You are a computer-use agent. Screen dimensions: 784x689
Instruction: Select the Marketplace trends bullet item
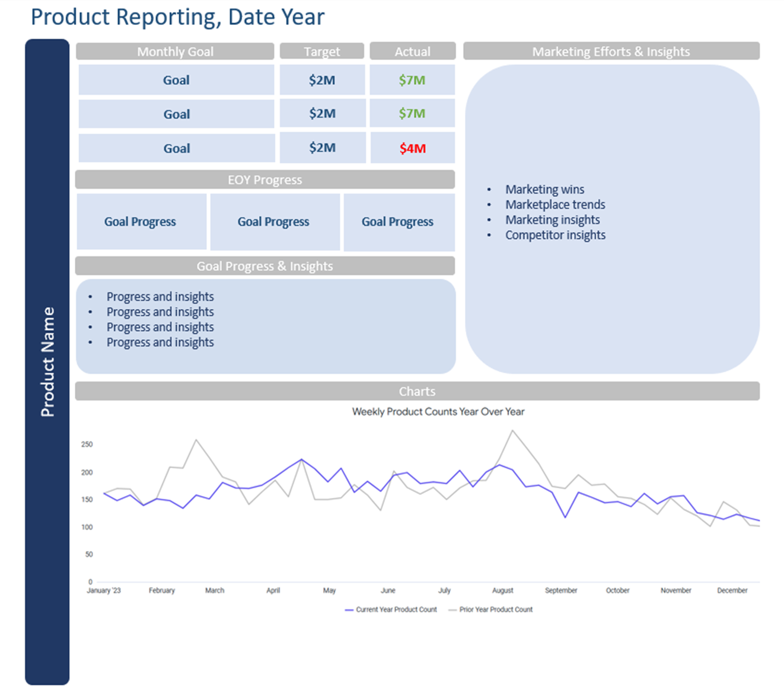pos(555,205)
